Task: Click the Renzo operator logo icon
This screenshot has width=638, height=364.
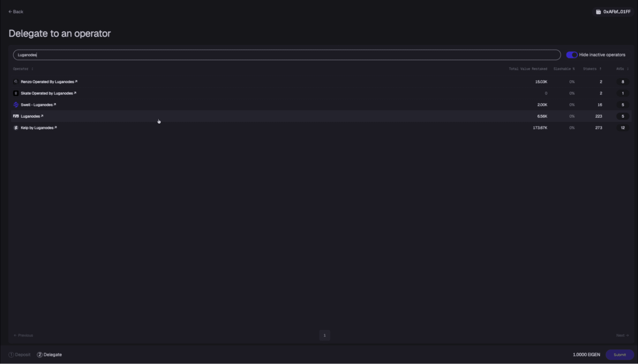Action: point(16,82)
